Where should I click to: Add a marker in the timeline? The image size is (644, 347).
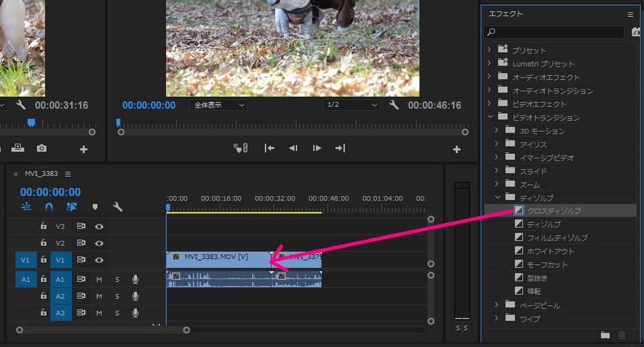[x=95, y=207]
